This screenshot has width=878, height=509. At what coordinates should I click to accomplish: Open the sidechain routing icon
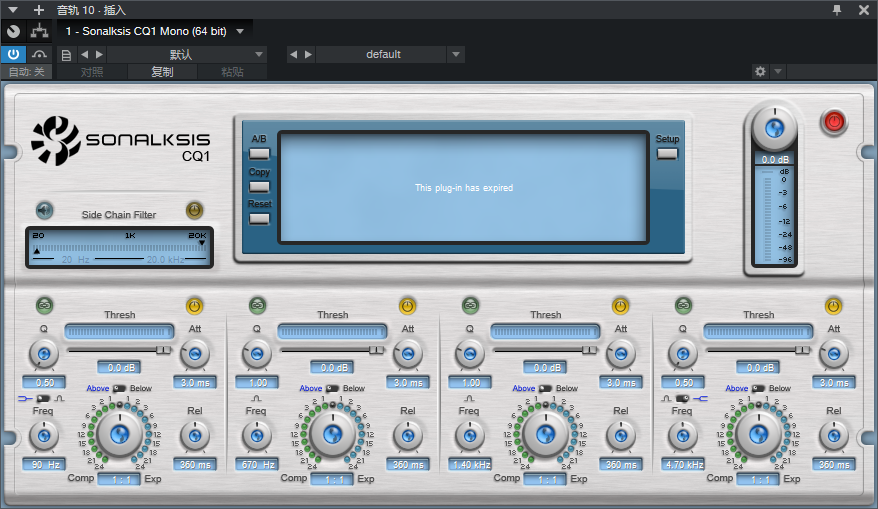coord(39,31)
